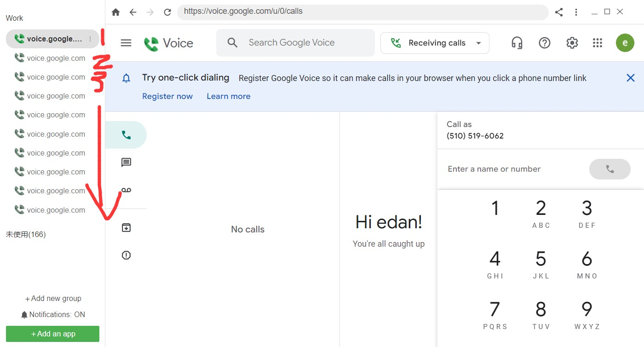Toggle Notifications: ON setting

53,315
